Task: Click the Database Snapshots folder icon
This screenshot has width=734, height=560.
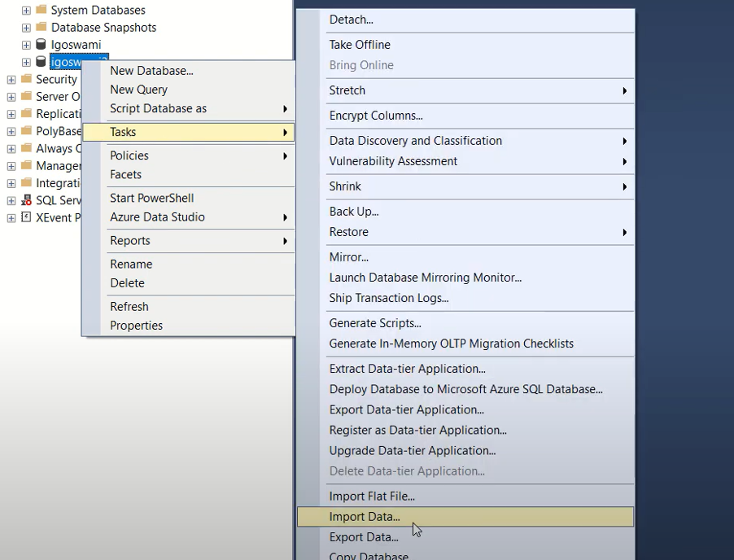Action: click(42, 28)
